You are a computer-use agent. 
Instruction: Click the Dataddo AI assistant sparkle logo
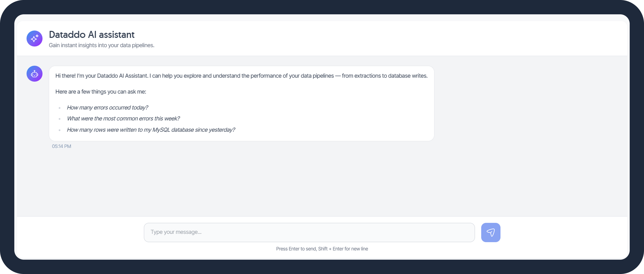(x=34, y=38)
